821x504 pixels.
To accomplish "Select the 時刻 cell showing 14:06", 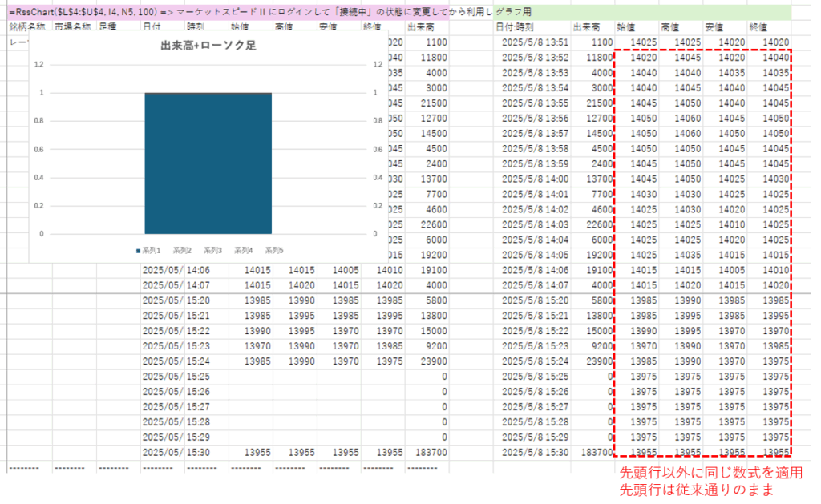I will pyautogui.click(x=206, y=270).
